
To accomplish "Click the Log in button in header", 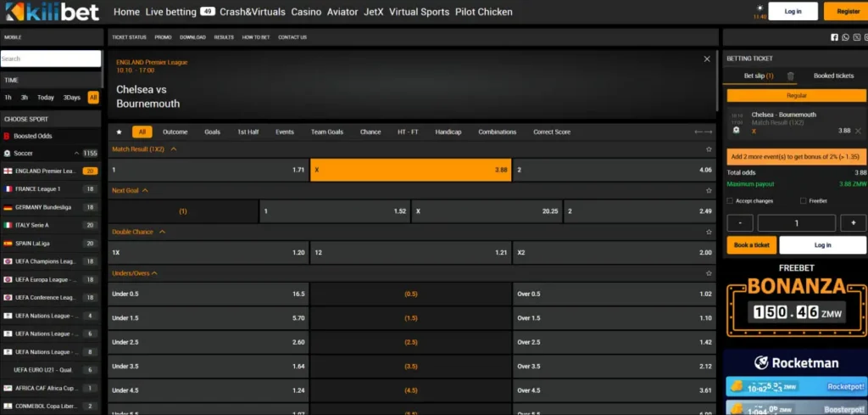I will coord(793,11).
